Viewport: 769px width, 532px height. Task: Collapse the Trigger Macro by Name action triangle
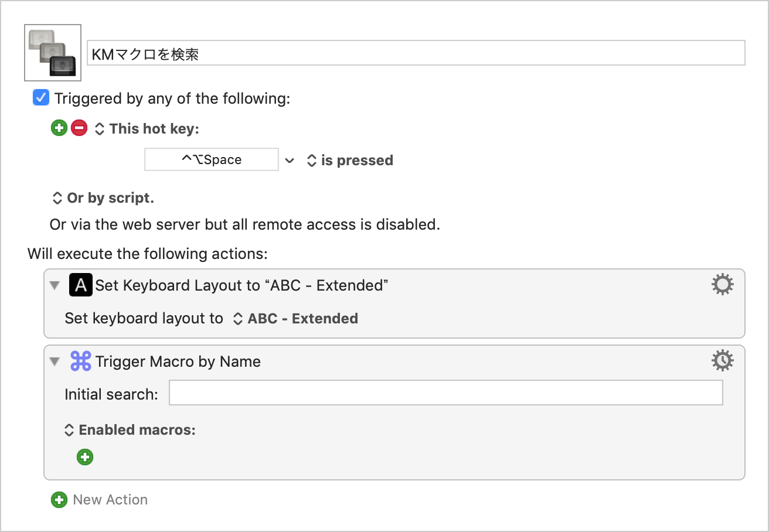pos(55,362)
